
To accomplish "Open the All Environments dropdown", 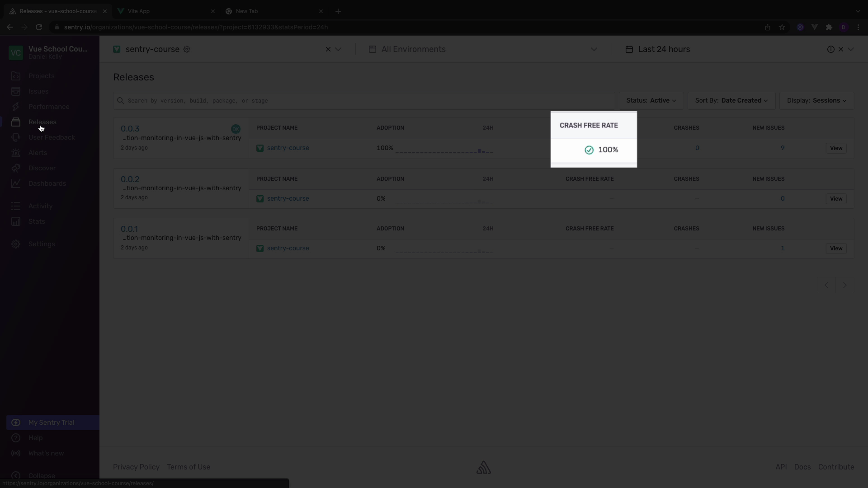I will (x=483, y=49).
